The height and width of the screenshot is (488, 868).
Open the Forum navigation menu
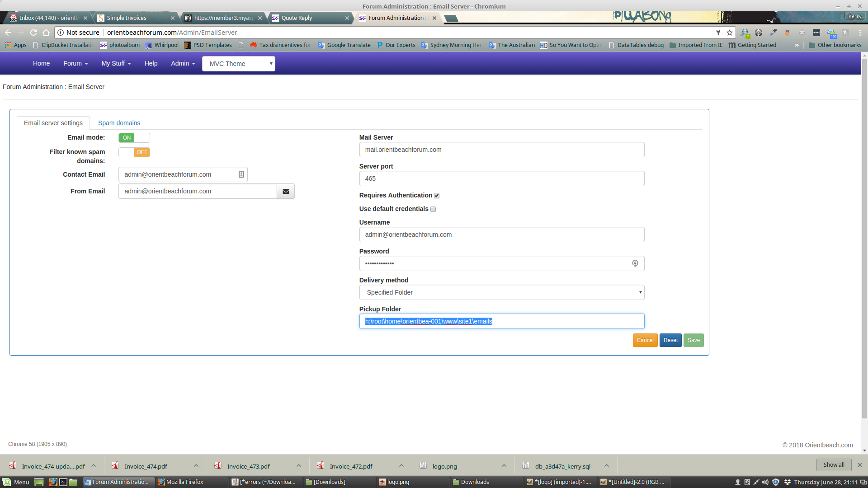75,63
